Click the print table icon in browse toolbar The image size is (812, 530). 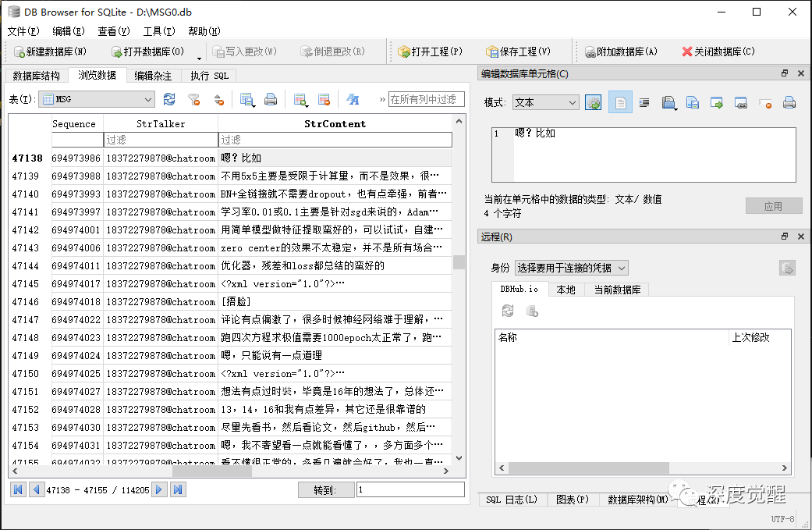click(271, 99)
